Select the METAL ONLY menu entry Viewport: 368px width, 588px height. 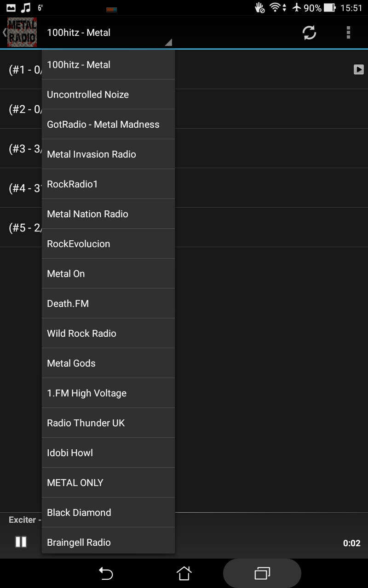(x=108, y=482)
